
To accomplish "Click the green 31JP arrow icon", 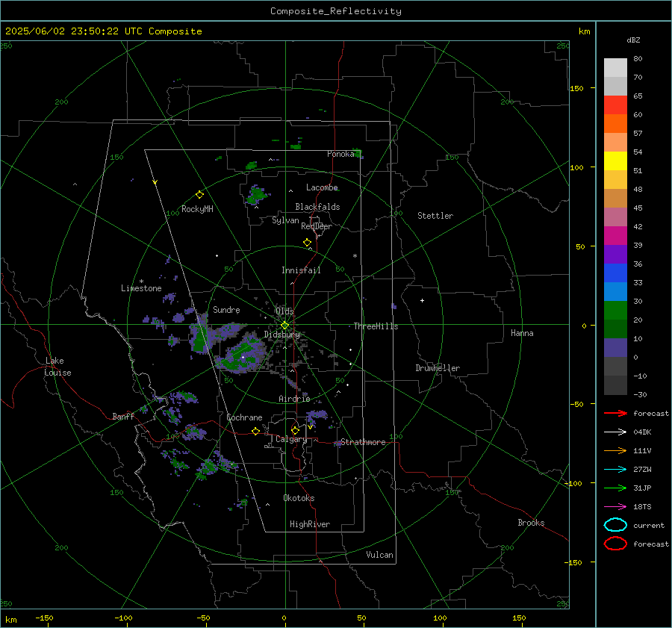I will point(615,488).
